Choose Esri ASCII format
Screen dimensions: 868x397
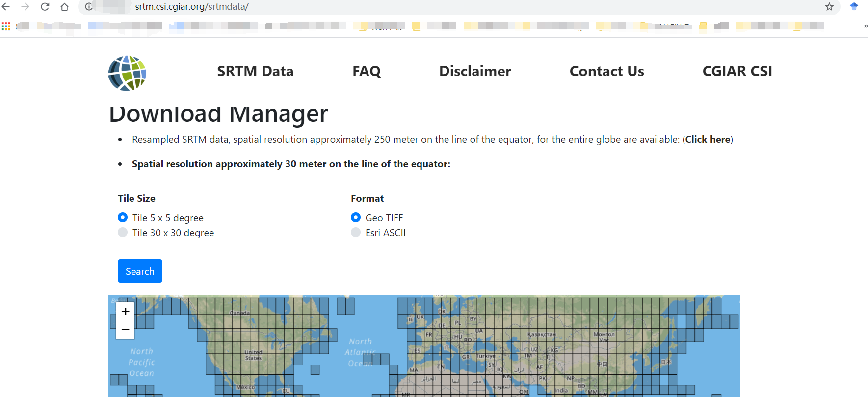pos(356,232)
